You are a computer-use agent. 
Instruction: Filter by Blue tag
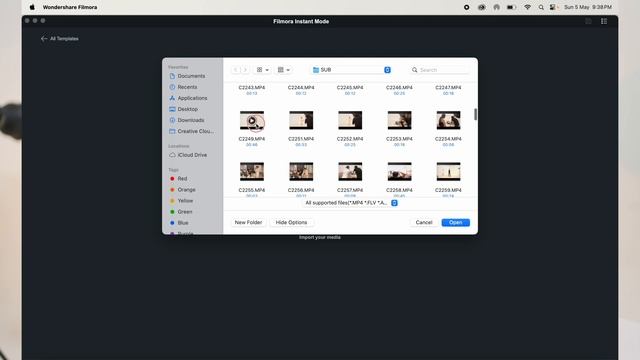pyautogui.click(x=179, y=222)
